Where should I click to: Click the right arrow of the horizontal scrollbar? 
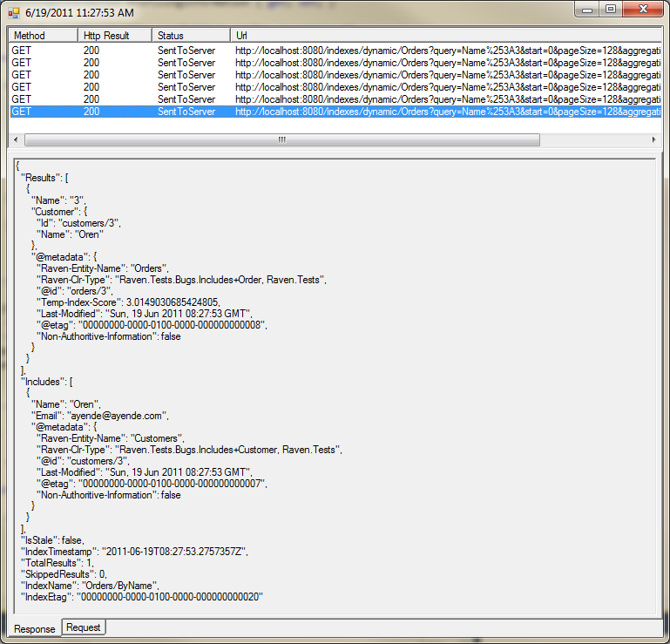653,139
